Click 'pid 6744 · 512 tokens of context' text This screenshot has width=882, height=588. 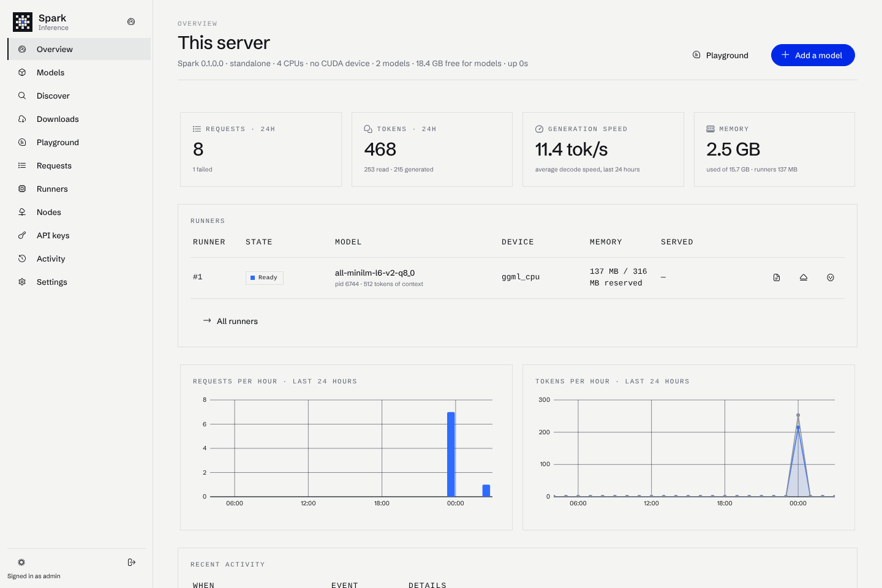click(x=379, y=284)
